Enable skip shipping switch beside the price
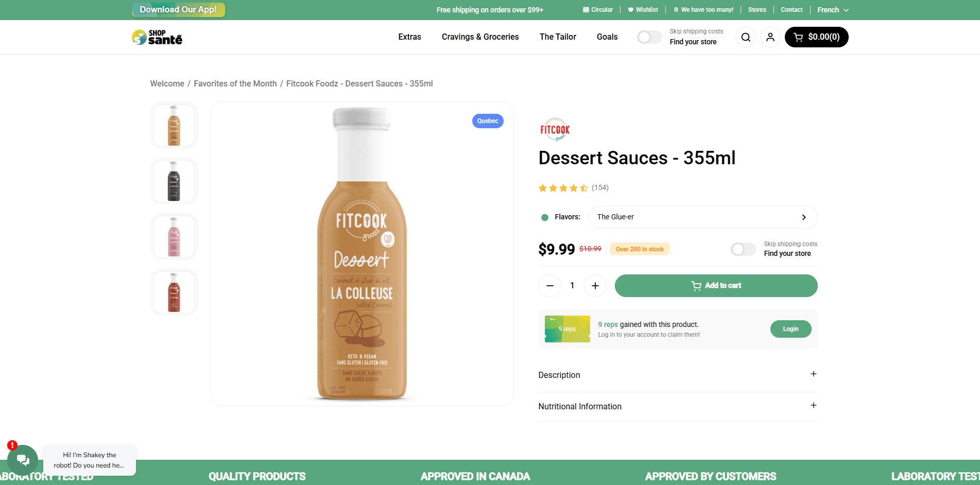Viewport: 980px width, 485px height. [743, 249]
